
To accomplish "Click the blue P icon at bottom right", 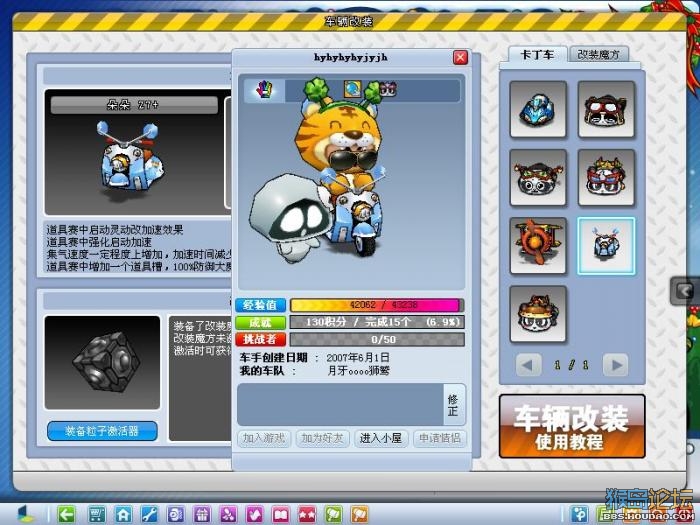I will click(580, 514).
